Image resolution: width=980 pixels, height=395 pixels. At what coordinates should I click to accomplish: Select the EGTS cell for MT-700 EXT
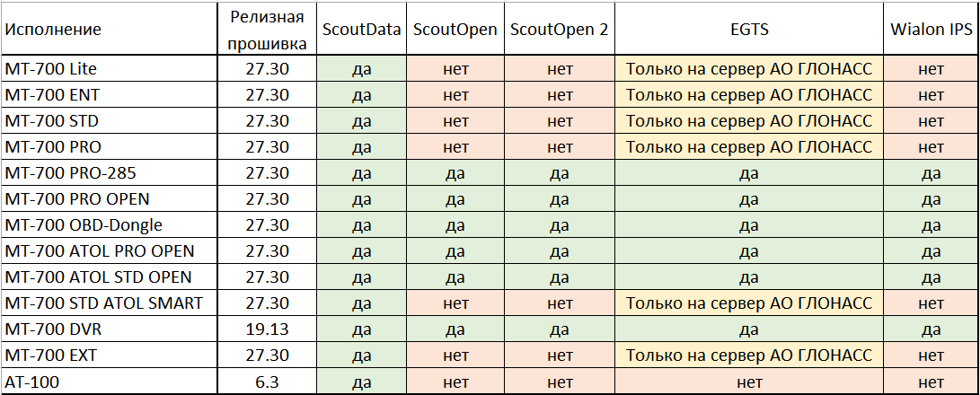point(749,355)
